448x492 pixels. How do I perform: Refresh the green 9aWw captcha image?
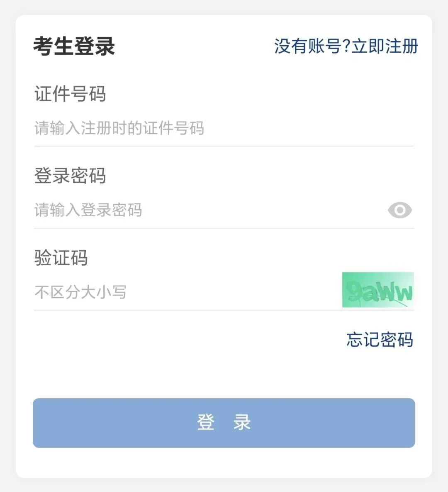[378, 290]
